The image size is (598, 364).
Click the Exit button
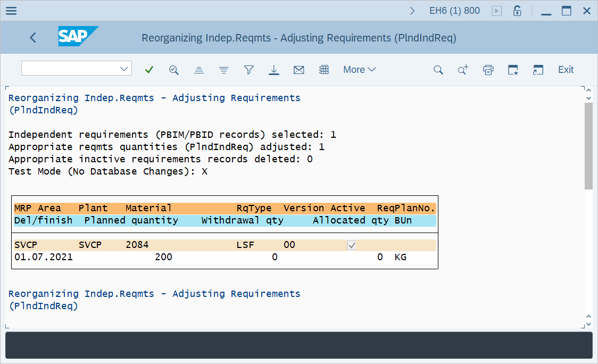pos(566,70)
